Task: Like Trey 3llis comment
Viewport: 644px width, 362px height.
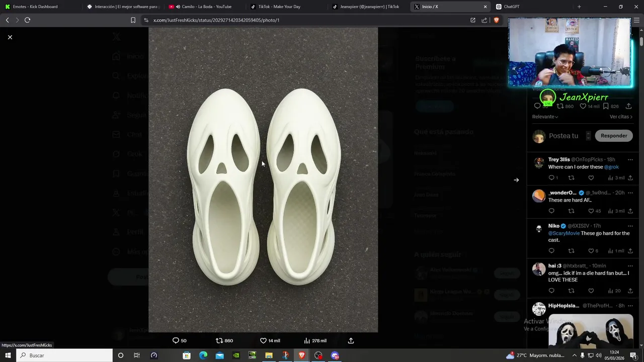Action: 591,177
